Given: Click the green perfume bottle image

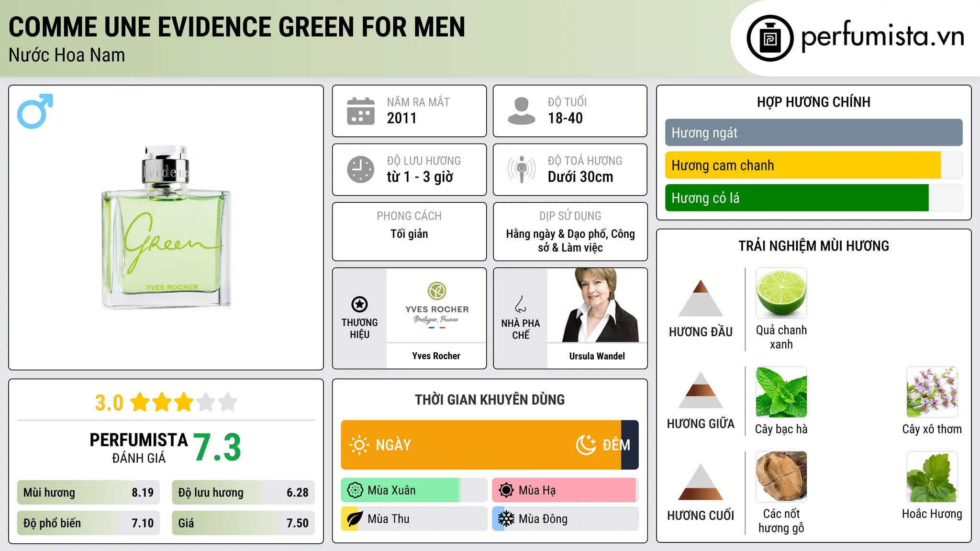Looking at the screenshot, I should point(166,227).
